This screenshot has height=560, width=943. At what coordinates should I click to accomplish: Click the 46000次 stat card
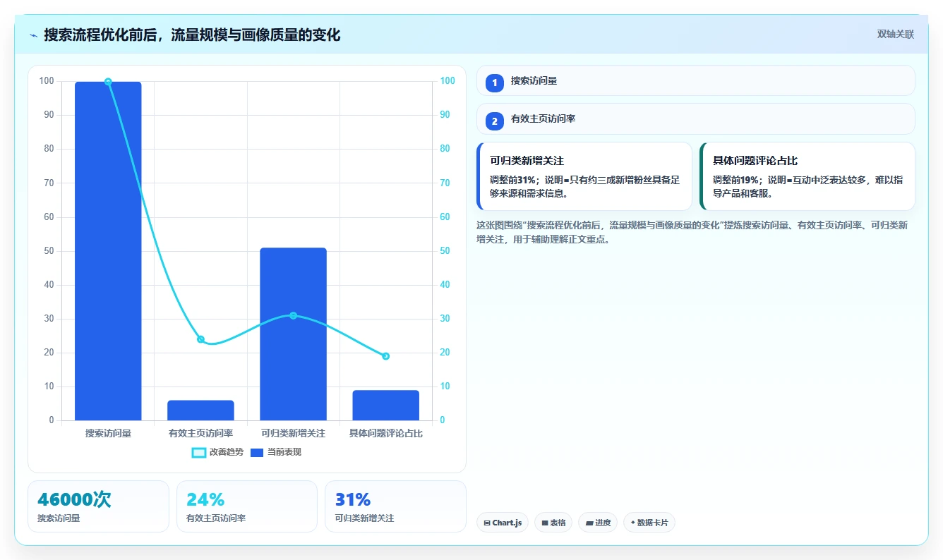click(x=98, y=506)
